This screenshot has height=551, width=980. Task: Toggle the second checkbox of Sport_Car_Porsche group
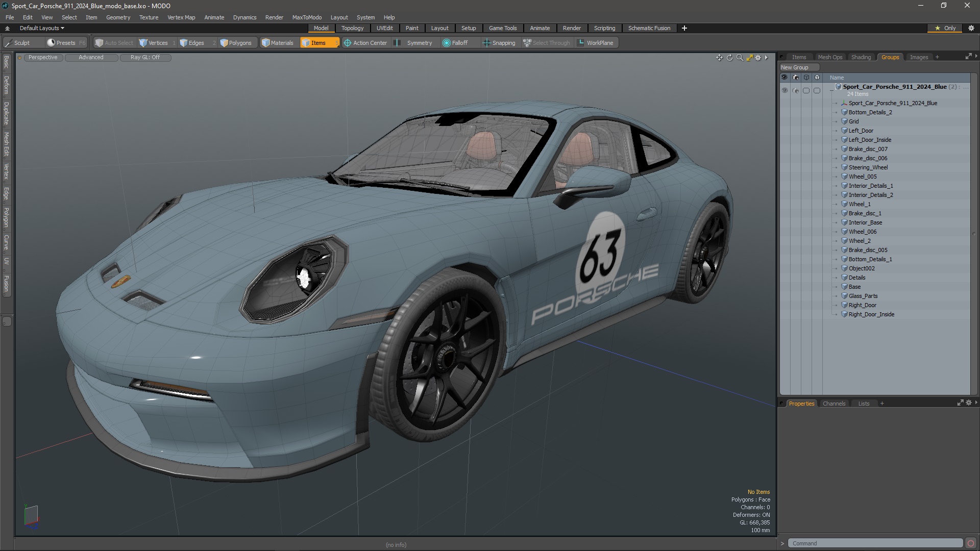[817, 90]
